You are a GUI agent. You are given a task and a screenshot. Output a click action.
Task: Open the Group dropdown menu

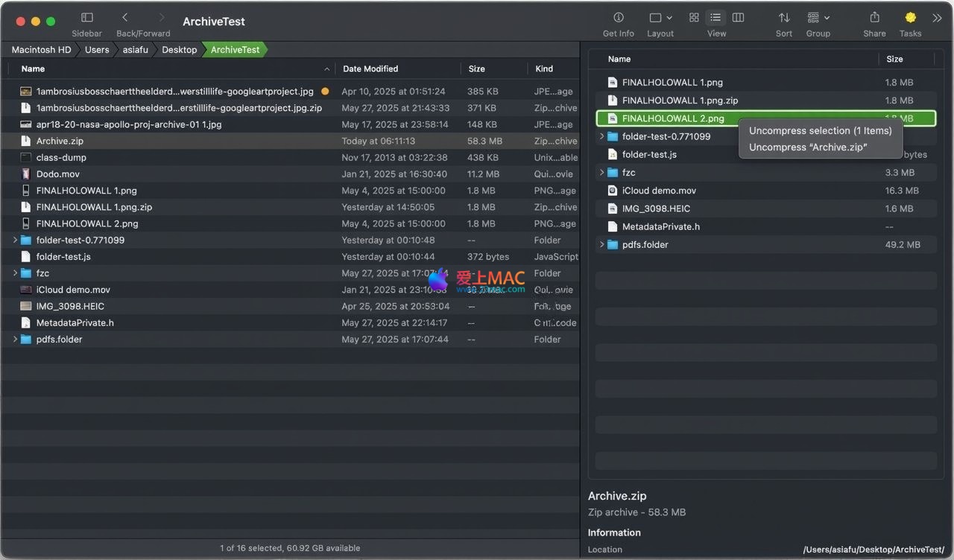(818, 18)
